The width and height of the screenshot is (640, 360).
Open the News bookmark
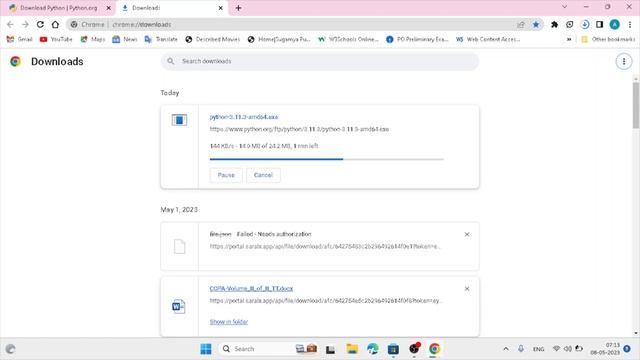click(124, 39)
